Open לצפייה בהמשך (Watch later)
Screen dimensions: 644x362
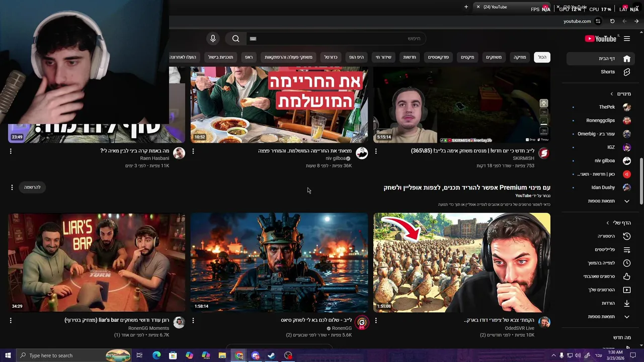click(x=600, y=263)
